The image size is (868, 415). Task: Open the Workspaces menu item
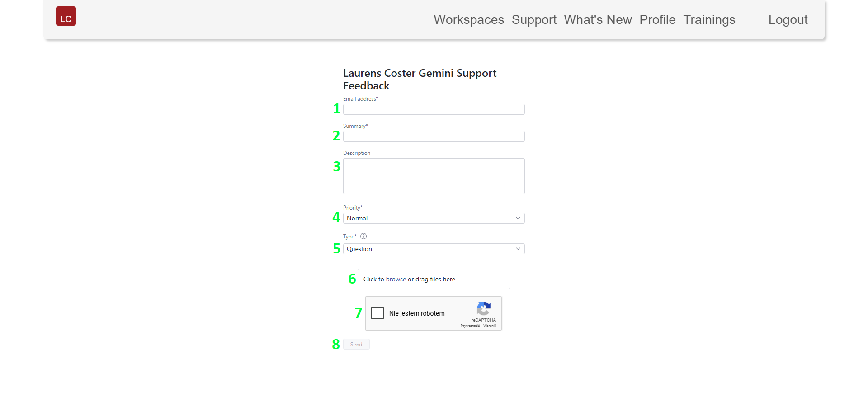pyautogui.click(x=469, y=20)
